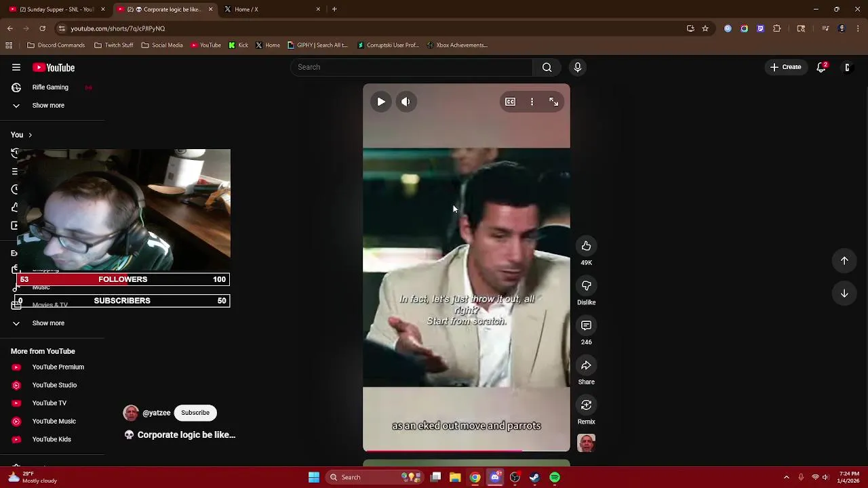
Task: Open the @yatzee channel name
Action: point(157,413)
